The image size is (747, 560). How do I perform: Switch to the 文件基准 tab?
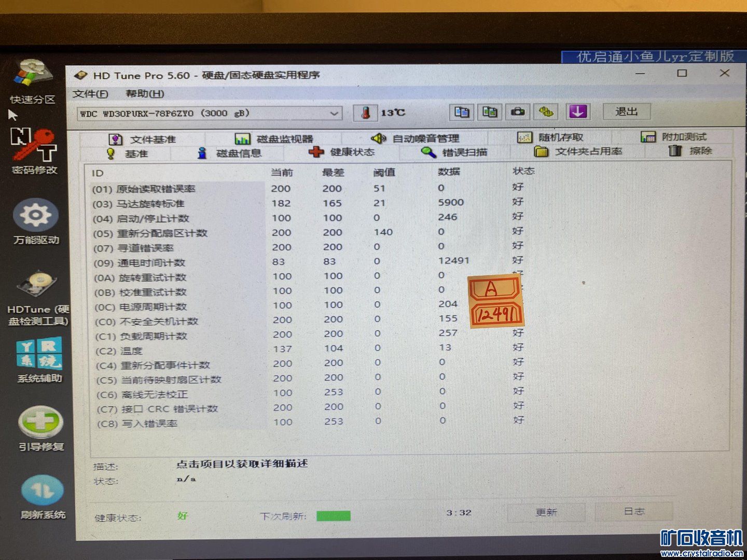pos(142,139)
